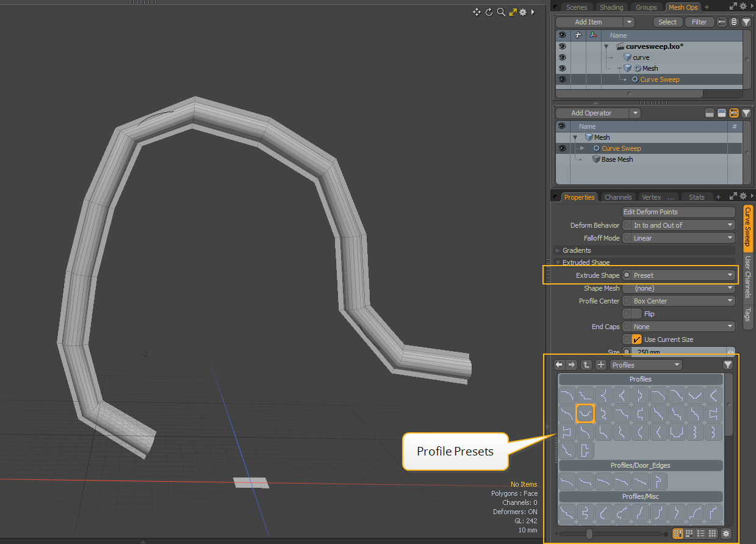The height and width of the screenshot is (544, 756).
Task: Click the Add Item button
Action: [x=589, y=22]
